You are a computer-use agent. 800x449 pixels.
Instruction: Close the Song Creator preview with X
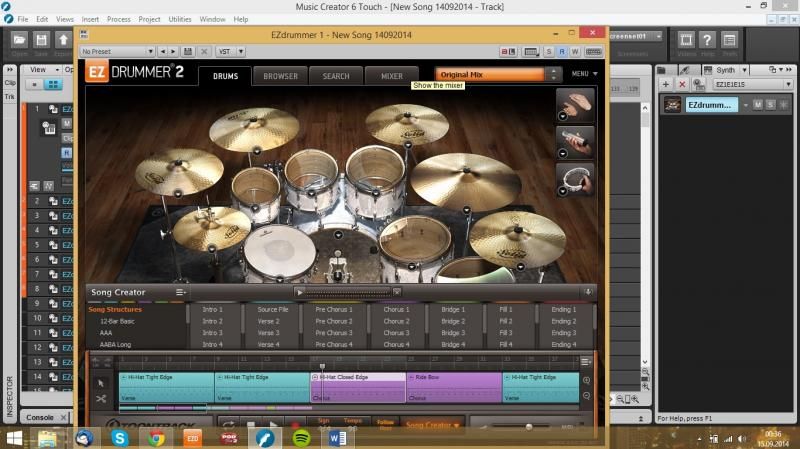397,292
